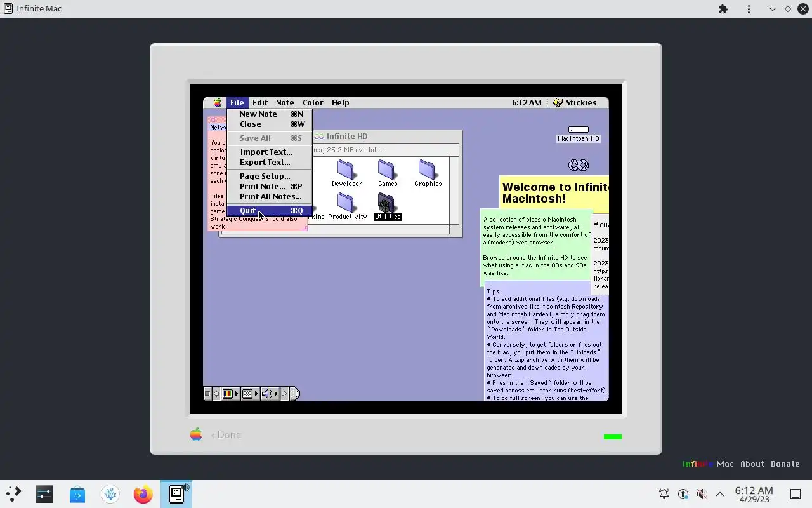Open the three-dot browser window menu
The height and width of the screenshot is (508, 812).
click(749, 9)
